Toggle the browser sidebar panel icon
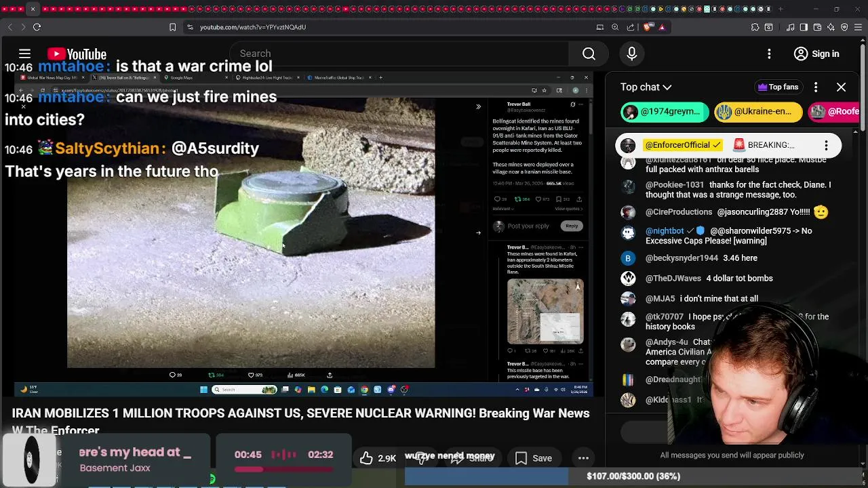The height and width of the screenshot is (488, 868). pos(804,27)
